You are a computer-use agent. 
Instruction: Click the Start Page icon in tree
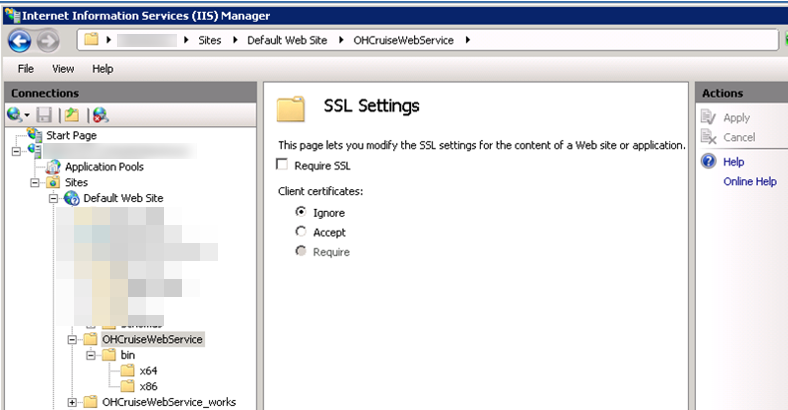35,135
